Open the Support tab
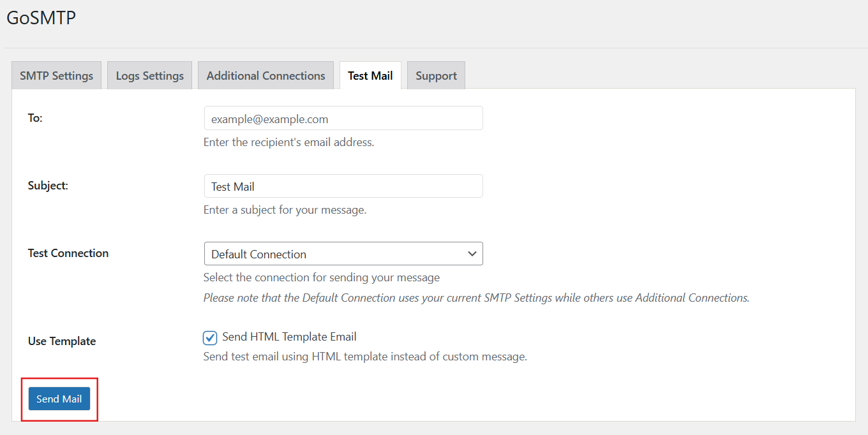Viewport: 868px width, 435px height. (x=436, y=75)
